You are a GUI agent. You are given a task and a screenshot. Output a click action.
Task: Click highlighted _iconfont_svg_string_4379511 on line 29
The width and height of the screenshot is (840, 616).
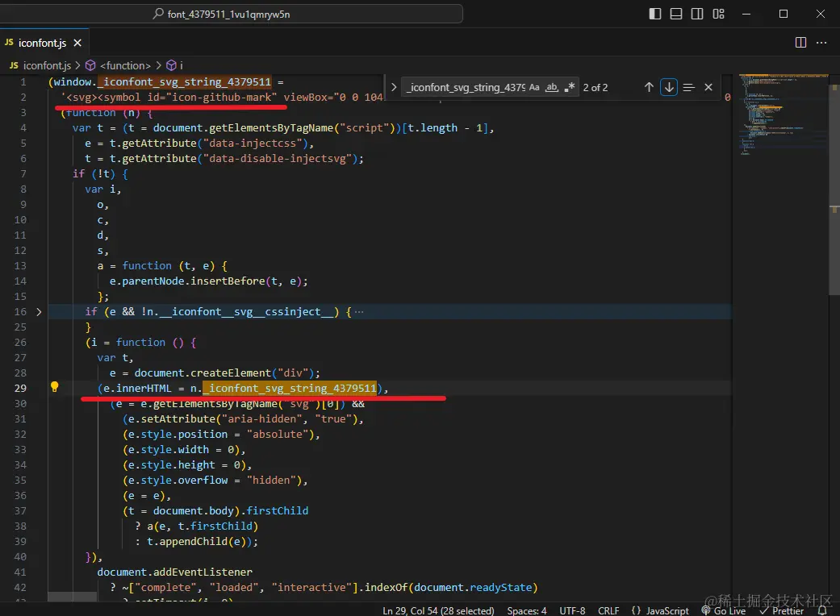[x=290, y=388]
